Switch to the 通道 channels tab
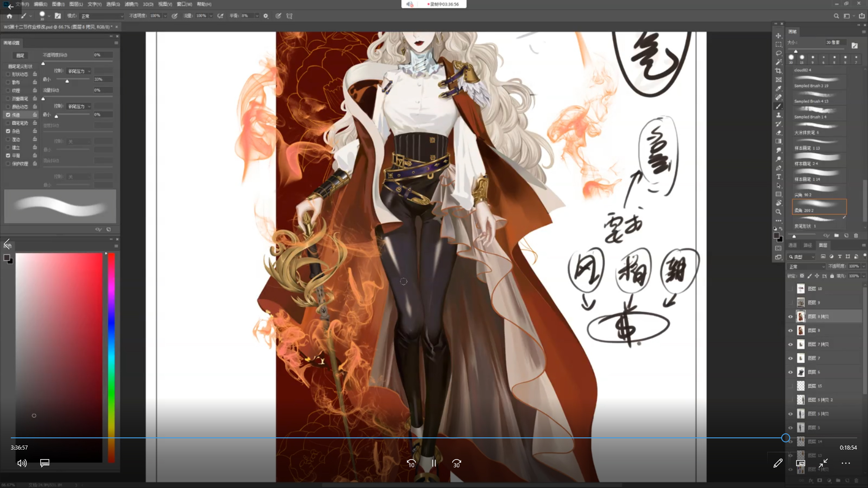Screen dimensions: 868x488 click(793, 245)
